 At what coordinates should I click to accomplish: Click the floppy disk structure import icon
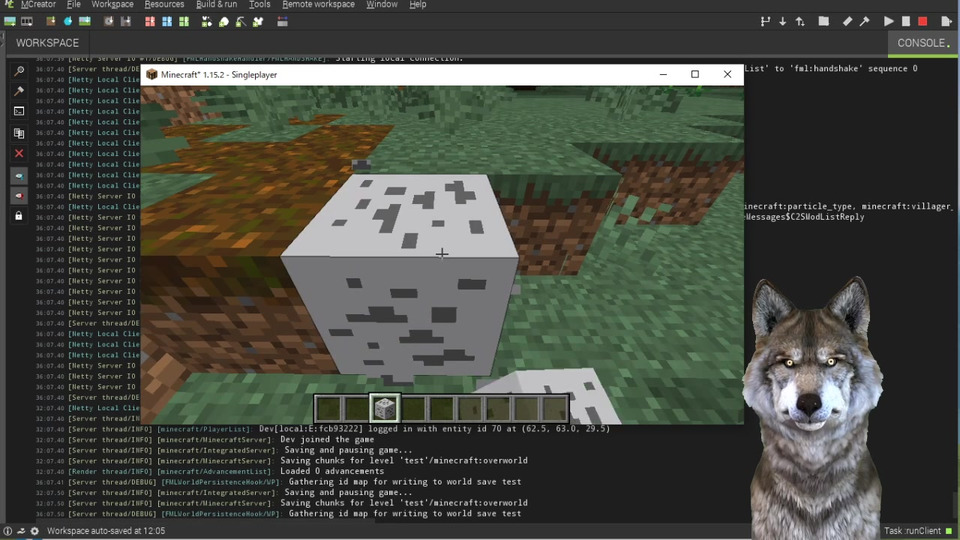(126, 21)
